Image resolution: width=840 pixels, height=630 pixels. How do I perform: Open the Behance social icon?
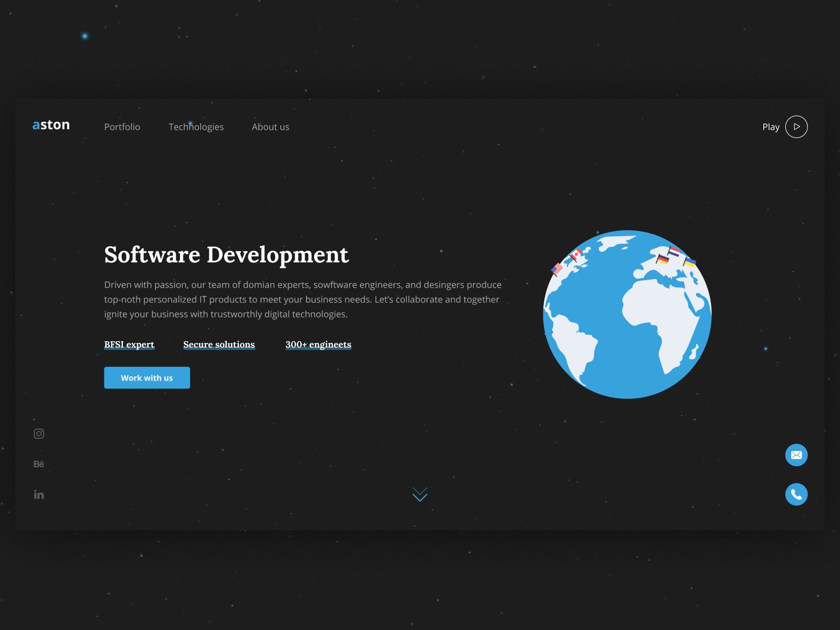pyautogui.click(x=39, y=464)
